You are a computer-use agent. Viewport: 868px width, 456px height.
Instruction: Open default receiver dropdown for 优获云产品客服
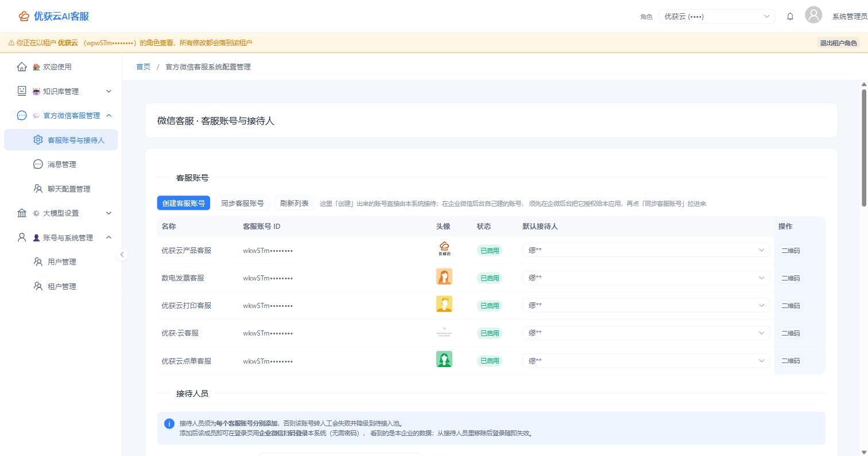tap(646, 250)
